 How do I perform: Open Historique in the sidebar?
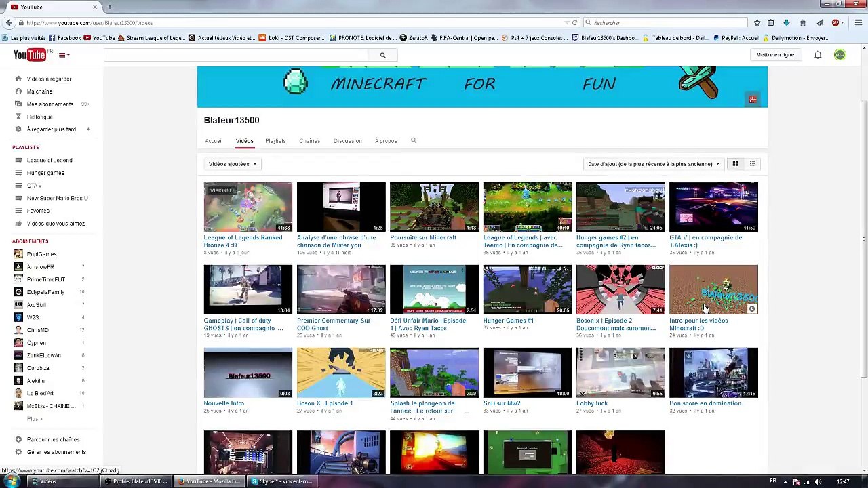pos(39,117)
